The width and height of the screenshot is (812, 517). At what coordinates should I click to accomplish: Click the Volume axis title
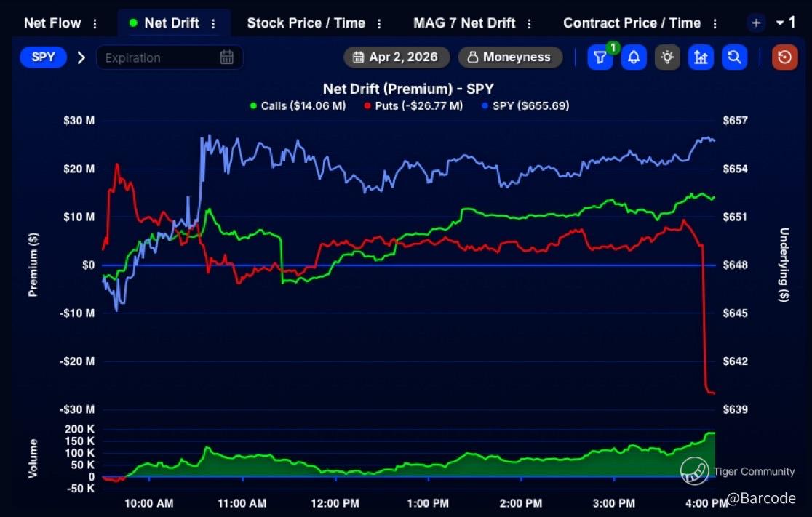point(33,459)
